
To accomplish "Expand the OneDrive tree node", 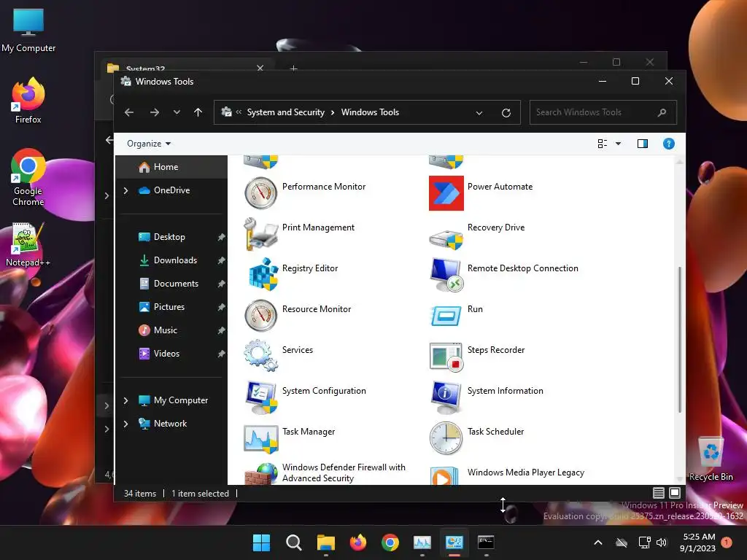I will 125,190.
